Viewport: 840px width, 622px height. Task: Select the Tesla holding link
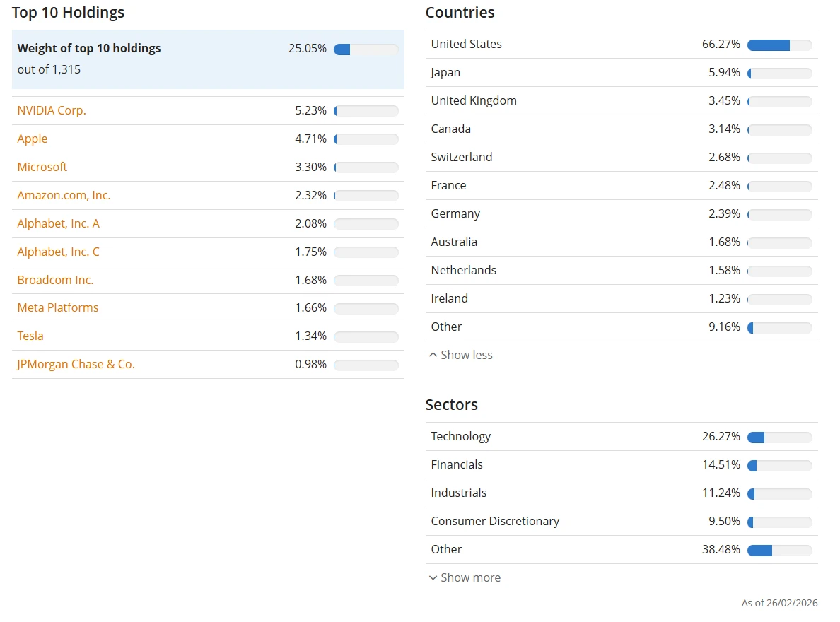click(30, 336)
